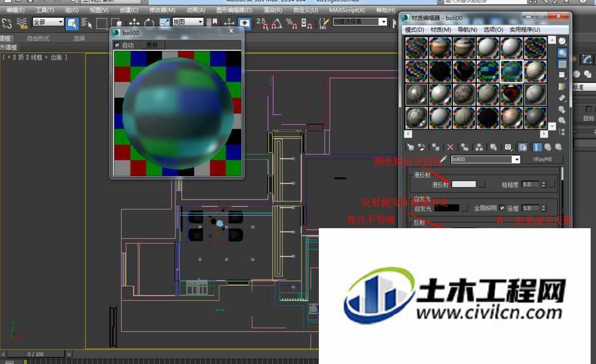
Task: Click the Material ID Channel icon
Action: 508,147
